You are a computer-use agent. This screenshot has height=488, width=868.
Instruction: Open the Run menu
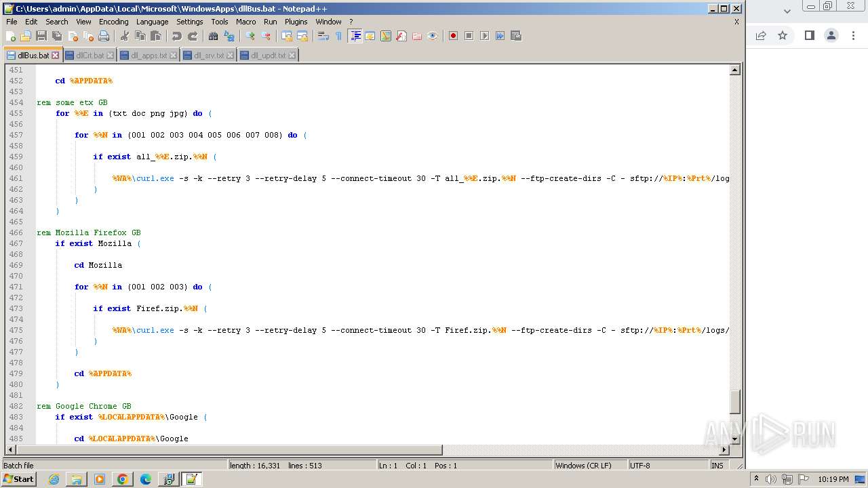(271, 22)
